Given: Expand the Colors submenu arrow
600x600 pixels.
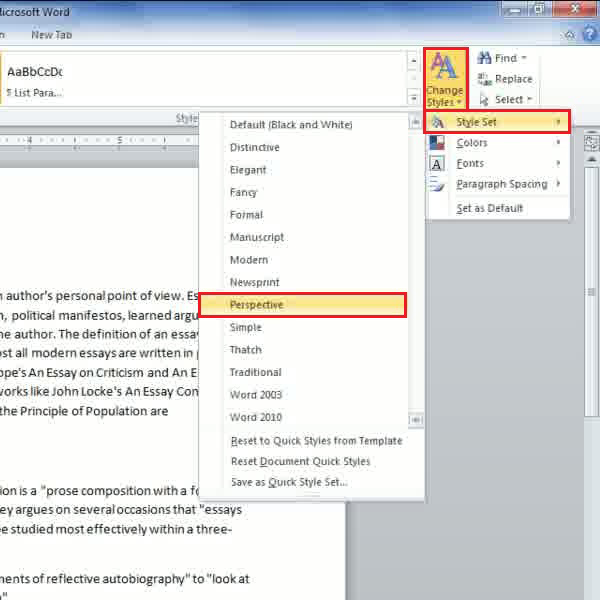Looking at the screenshot, I should pos(558,142).
